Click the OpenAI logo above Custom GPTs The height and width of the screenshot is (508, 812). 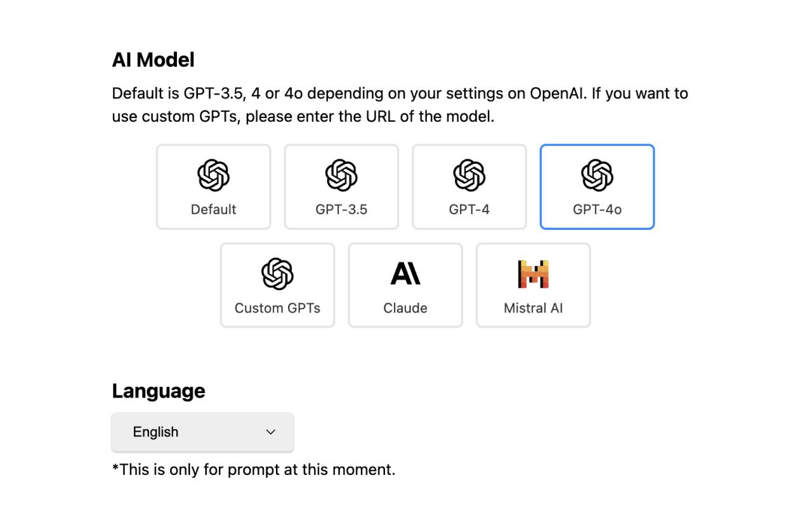coord(277,274)
